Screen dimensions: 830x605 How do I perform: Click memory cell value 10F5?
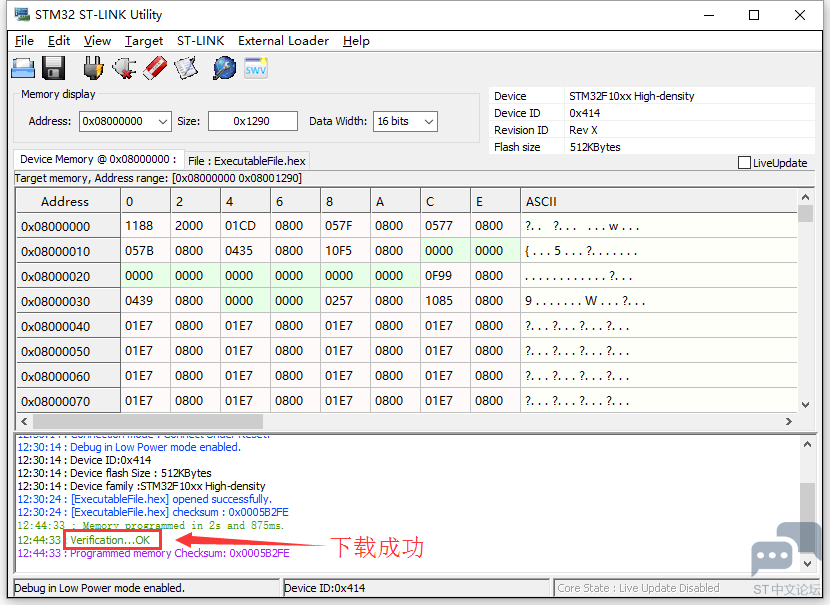pyautogui.click(x=346, y=251)
